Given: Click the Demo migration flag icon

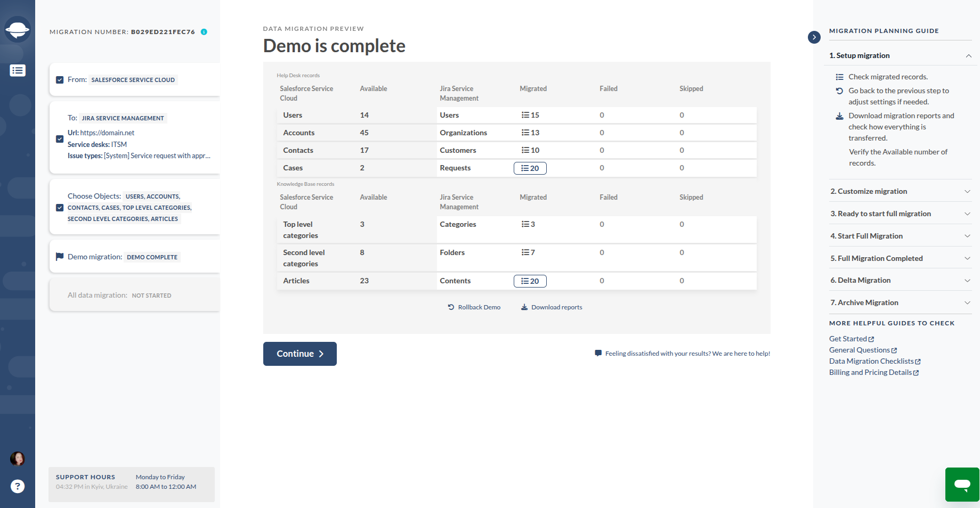Looking at the screenshot, I should click(60, 257).
